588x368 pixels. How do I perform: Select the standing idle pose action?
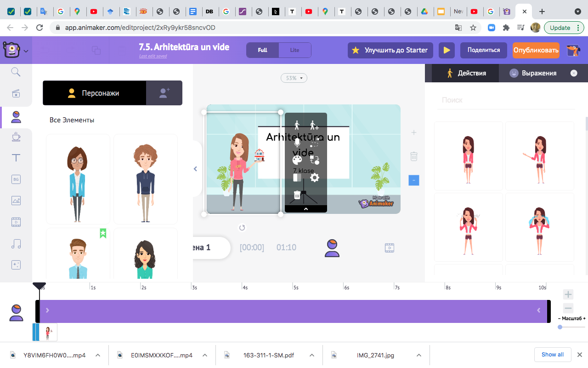pos(468,156)
